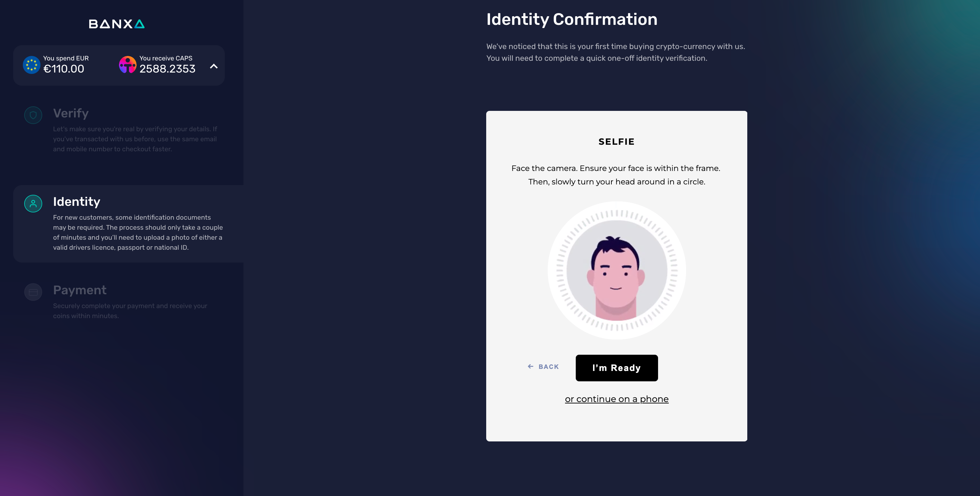Viewport: 980px width, 496px height.
Task: Click the €110.00 spend amount
Action: coord(64,69)
